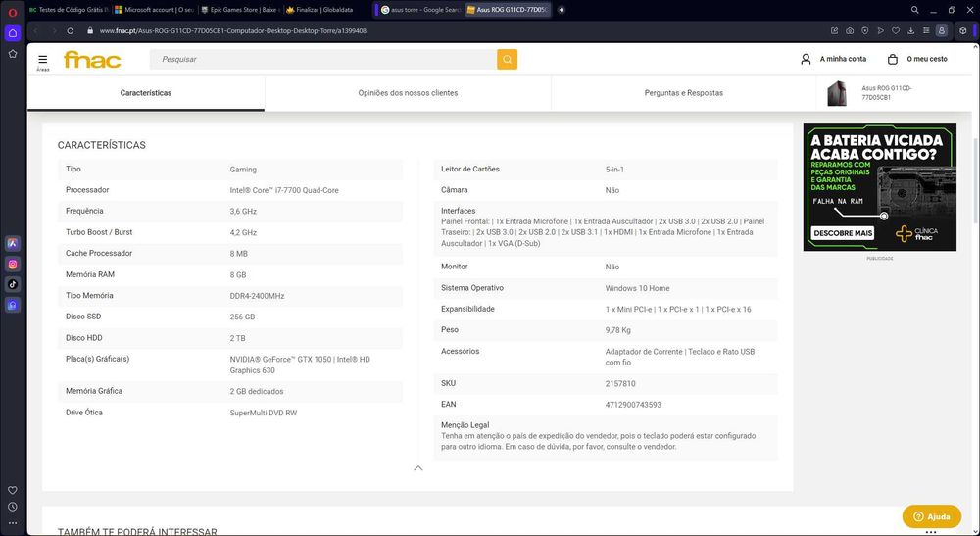The width and height of the screenshot is (980, 536).
Task: Open TikTok from the Opera sidebar
Action: tap(13, 284)
